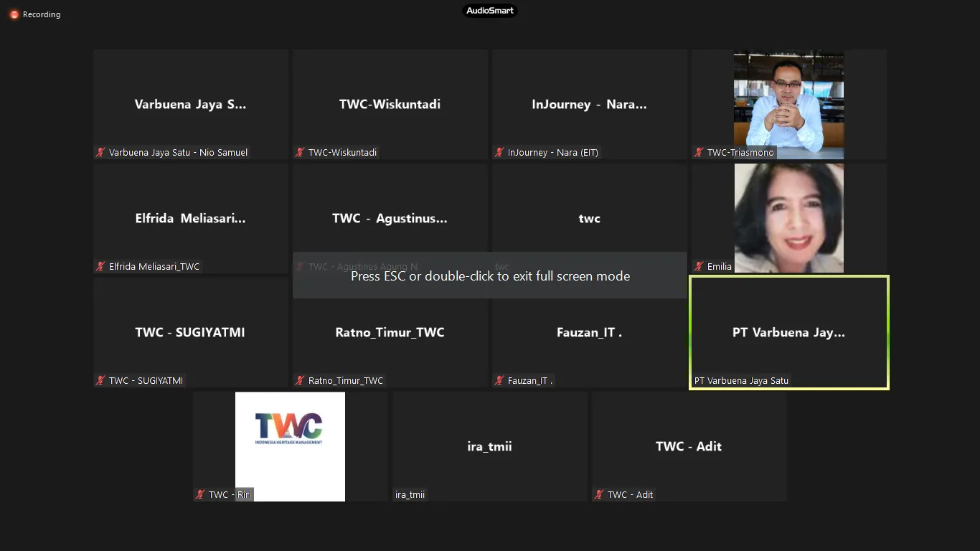This screenshot has height=551, width=980.
Task: Click muted mic icon beside Elfrida Meliasari_TWC
Action: (101, 266)
